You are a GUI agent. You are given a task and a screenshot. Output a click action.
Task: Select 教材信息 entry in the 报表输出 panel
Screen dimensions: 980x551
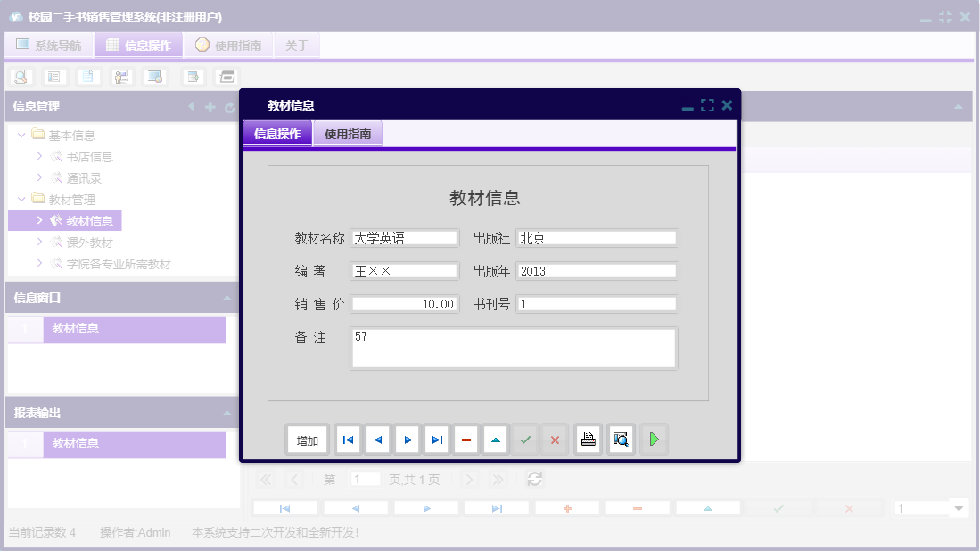coord(134,443)
